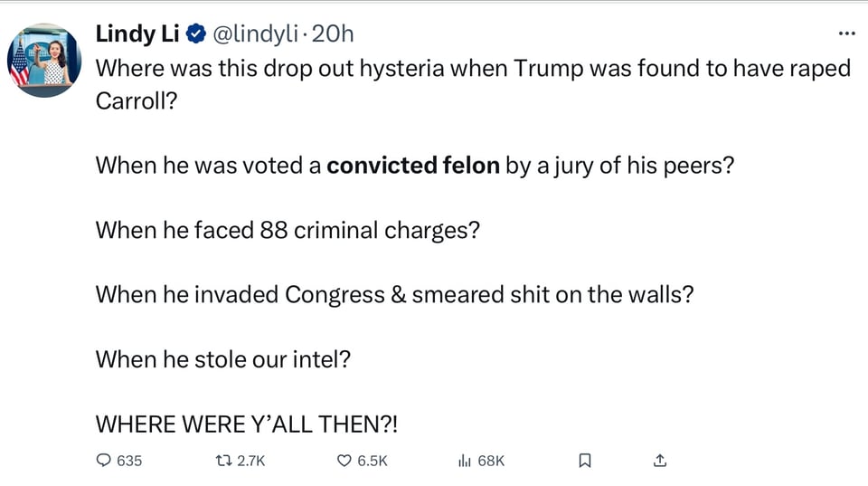
Task: Click the 68K views count
Action: coord(491,461)
